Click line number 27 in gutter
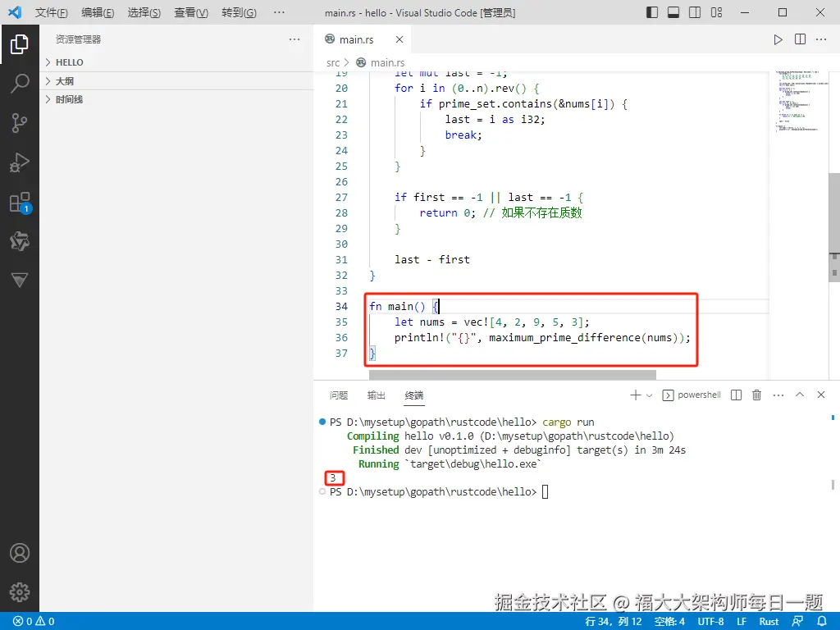This screenshot has width=840, height=630. (x=341, y=197)
